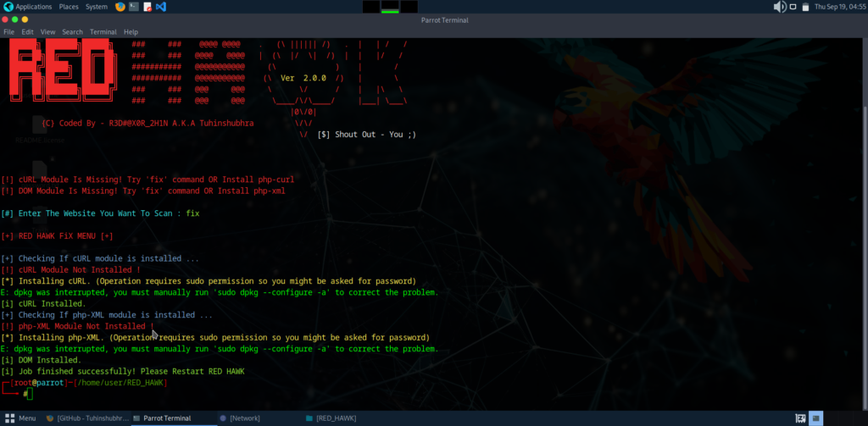Open the Search menu

(x=73, y=32)
